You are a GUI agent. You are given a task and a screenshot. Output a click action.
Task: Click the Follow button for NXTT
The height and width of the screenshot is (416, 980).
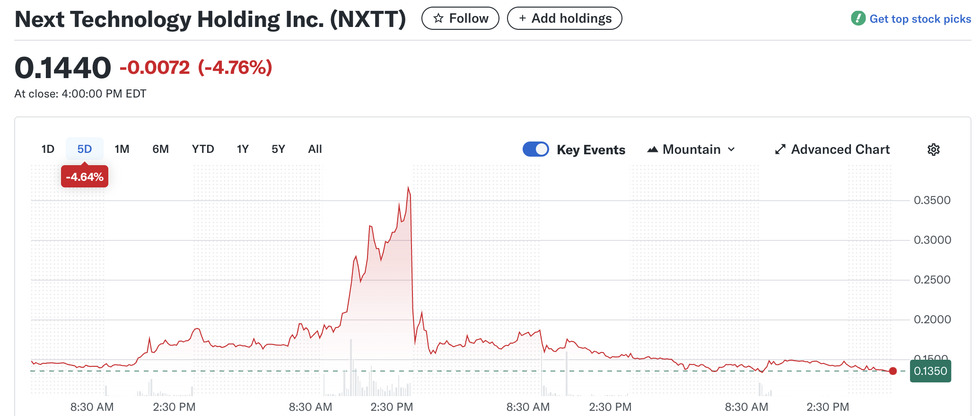pos(460,18)
